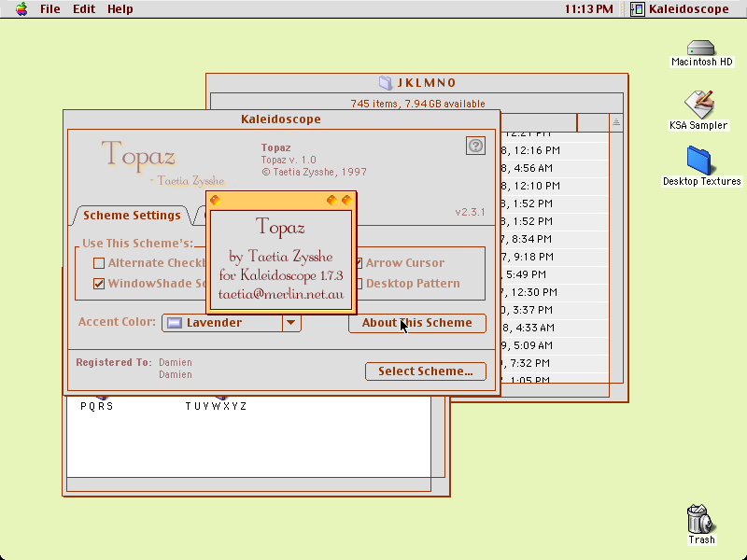Select the P Q R S folder label

[x=97, y=406]
